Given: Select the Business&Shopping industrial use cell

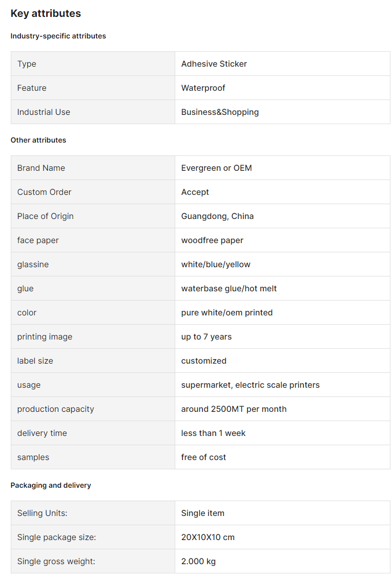Looking at the screenshot, I should coord(282,112).
